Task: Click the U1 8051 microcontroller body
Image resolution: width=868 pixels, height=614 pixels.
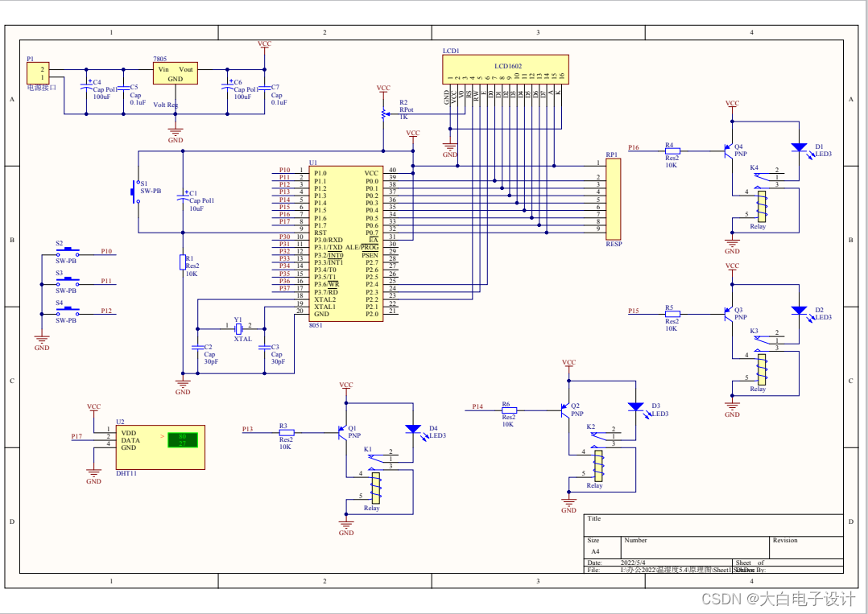Action: pyautogui.click(x=345, y=243)
